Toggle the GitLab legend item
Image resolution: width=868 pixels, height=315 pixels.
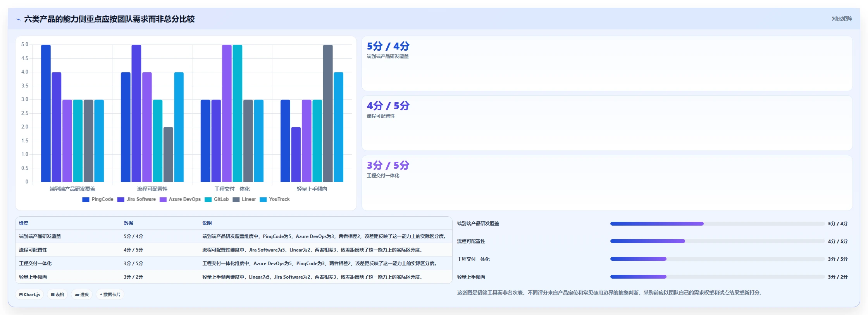217,199
